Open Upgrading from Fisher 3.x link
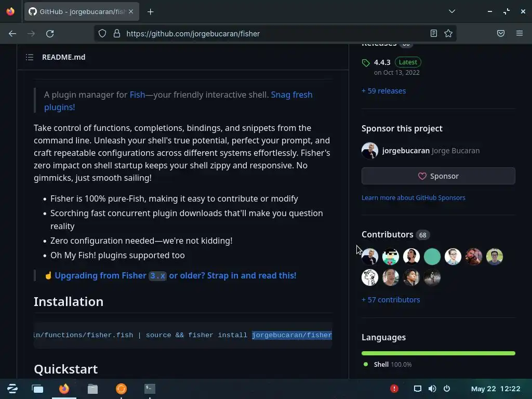 coord(176,275)
